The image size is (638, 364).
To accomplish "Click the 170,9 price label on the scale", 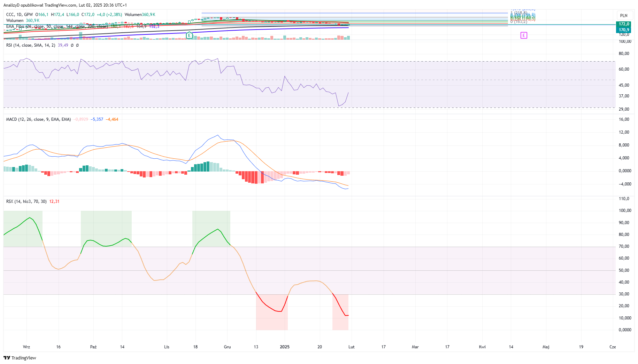I will pyautogui.click(x=624, y=30).
